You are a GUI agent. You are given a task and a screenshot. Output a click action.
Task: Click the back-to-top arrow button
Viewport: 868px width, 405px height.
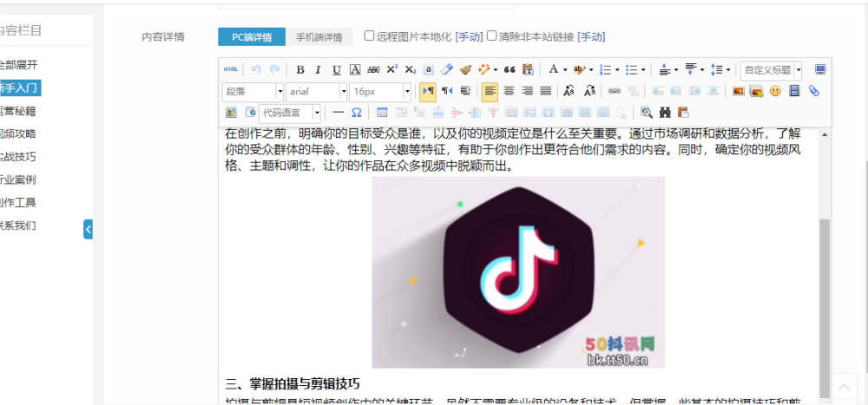(x=845, y=386)
